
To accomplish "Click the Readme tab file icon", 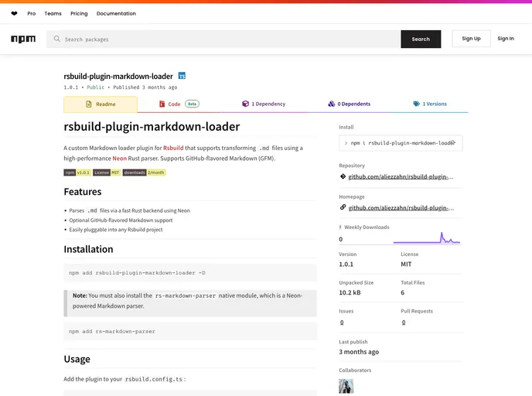I will tap(89, 104).
